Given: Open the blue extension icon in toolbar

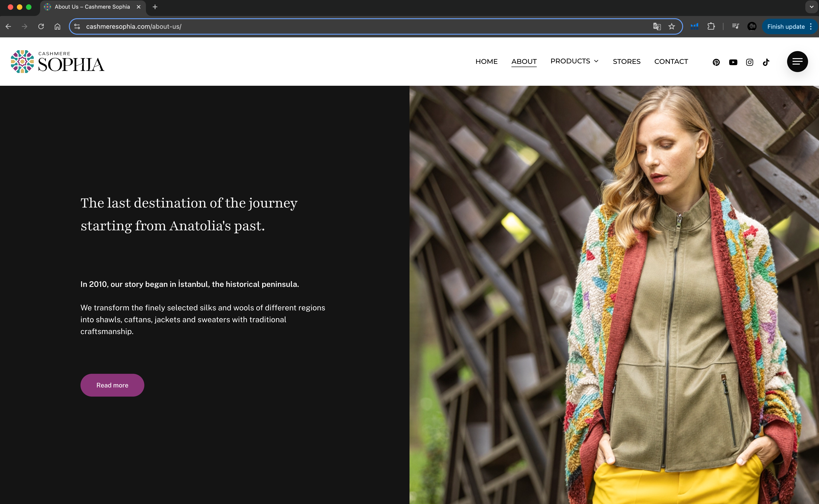Looking at the screenshot, I should pos(694,26).
